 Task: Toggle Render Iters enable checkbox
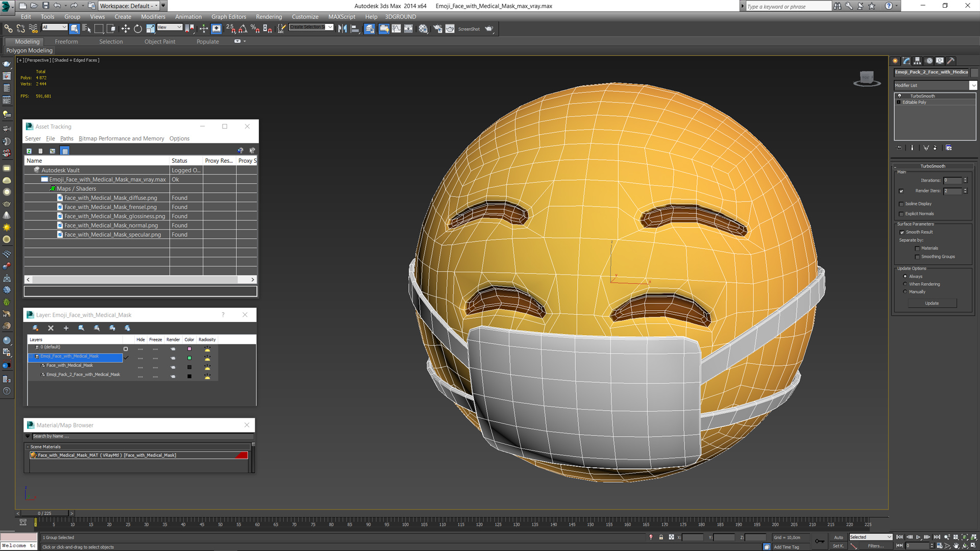pos(901,191)
